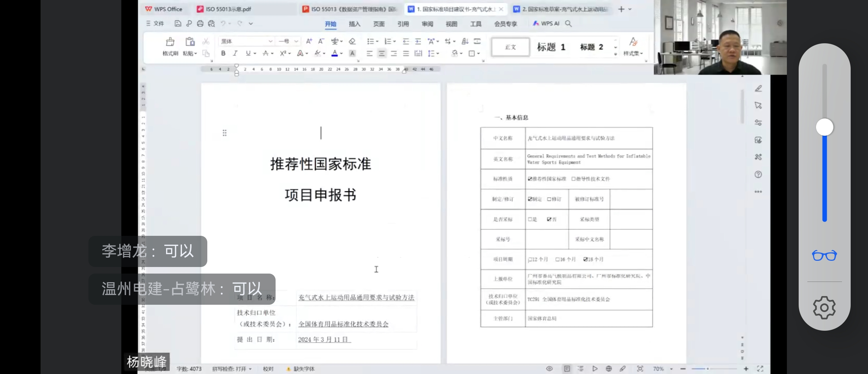Click the help question mark sidebar icon
Screen dimensions: 868x374
coord(758,174)
